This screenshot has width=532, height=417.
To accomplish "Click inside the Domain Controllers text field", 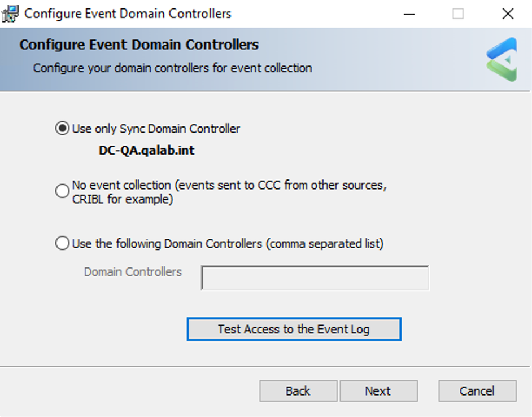I will [x=315, y=278].
